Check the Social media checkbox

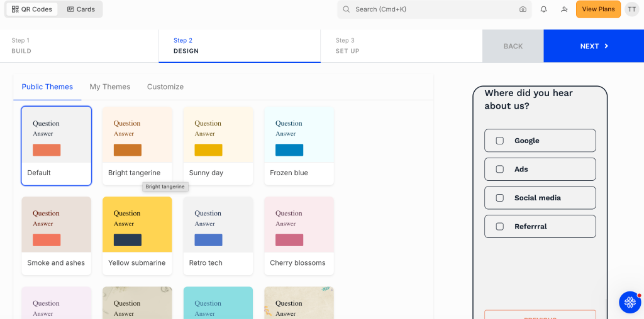tap(500, 198)
